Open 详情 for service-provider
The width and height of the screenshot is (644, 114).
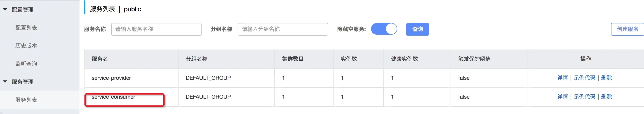562,78
